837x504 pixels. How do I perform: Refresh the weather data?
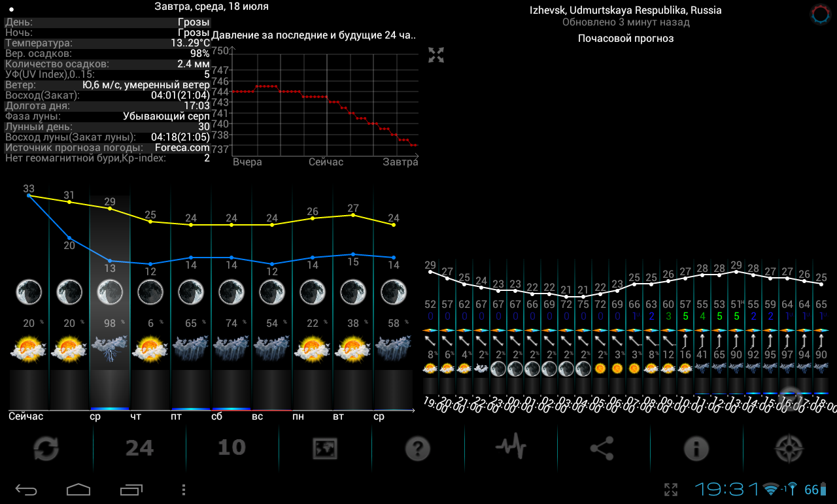46,448
